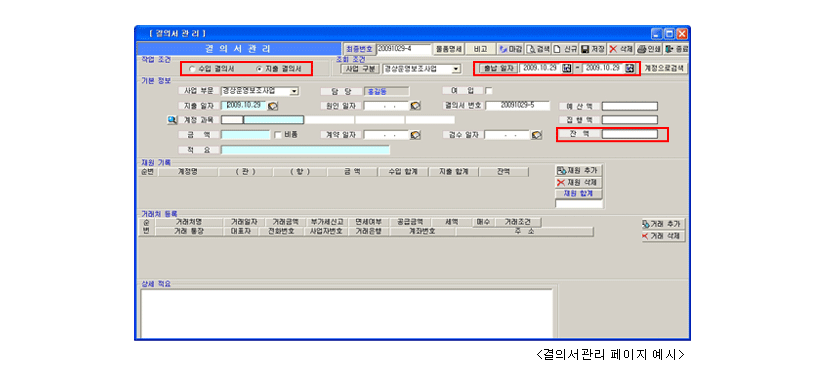Screen dimensions: 825x384
Task: Click the 최종번호 value field
Action: click(404, 49)
